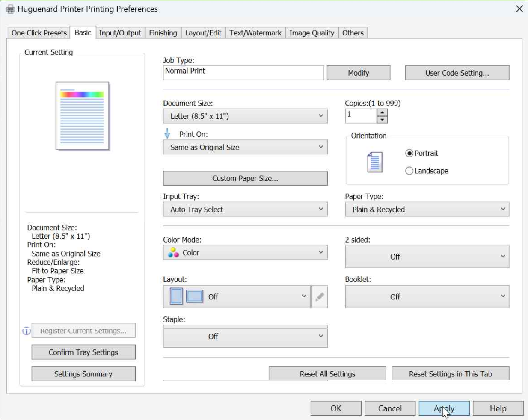Open the Color Mode dropdown
528x420 pixels.
(x=245, y=253)
